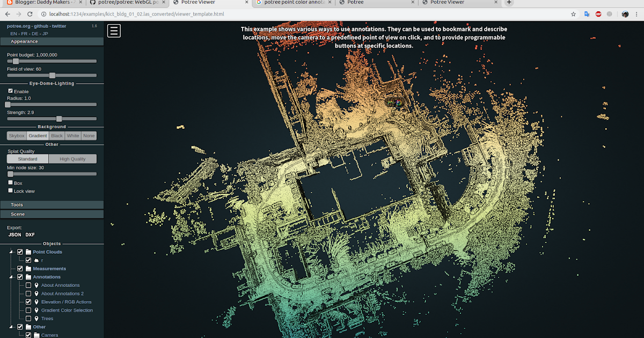The width and height of the screenshot is (644, 338).
Task: Check the About Annotations checkbox
Action: [28, 285]
